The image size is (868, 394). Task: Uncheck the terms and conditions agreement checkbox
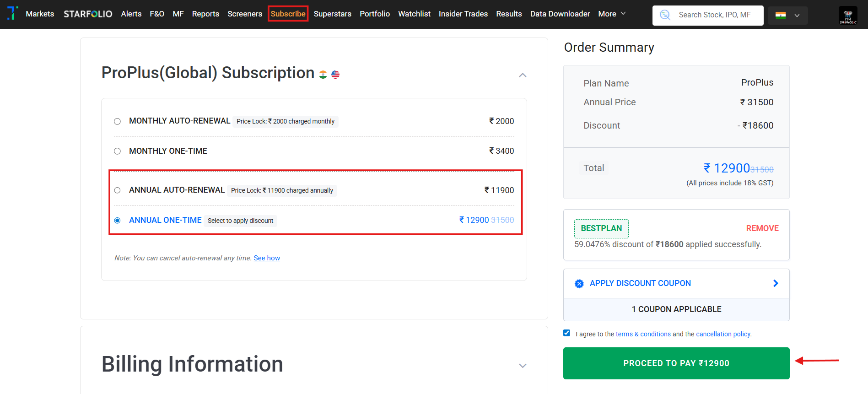(567, 333)
